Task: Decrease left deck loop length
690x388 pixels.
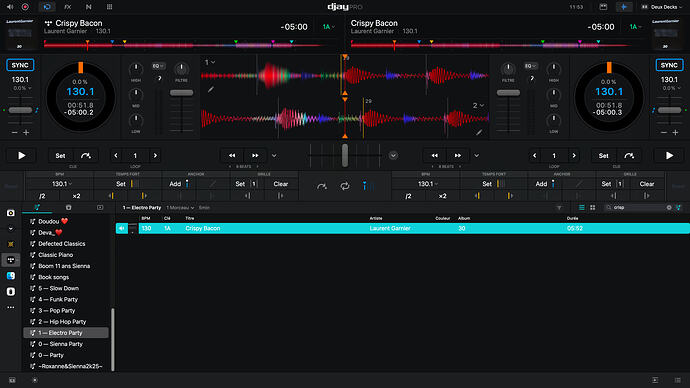Action: pos(116,155)
